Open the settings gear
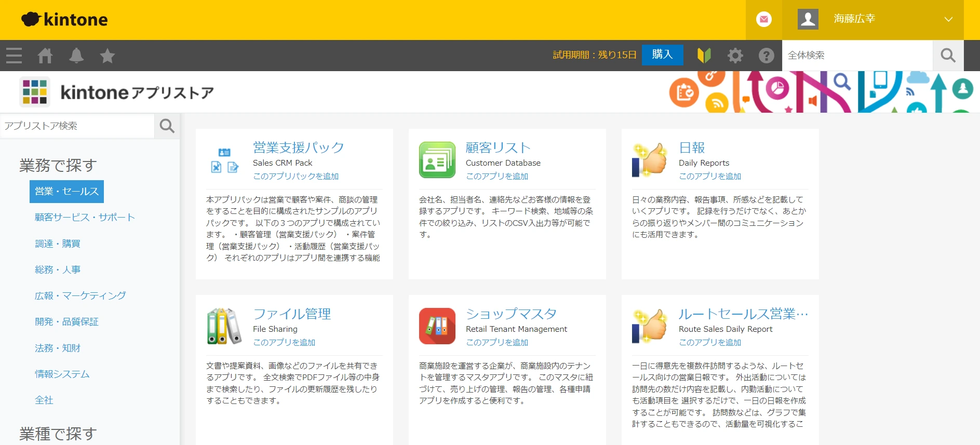The height and width of the screenshot is (445, 980). [x=735, y=56]
